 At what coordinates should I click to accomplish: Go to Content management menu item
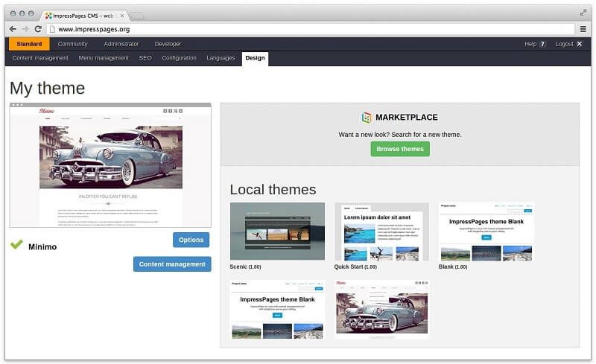pyautogui.click(x=40, y=58)
